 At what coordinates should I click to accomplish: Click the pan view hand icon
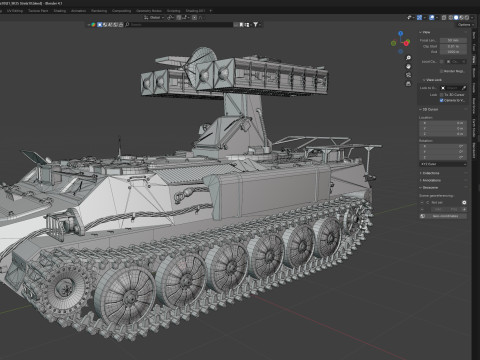point(408,67)
